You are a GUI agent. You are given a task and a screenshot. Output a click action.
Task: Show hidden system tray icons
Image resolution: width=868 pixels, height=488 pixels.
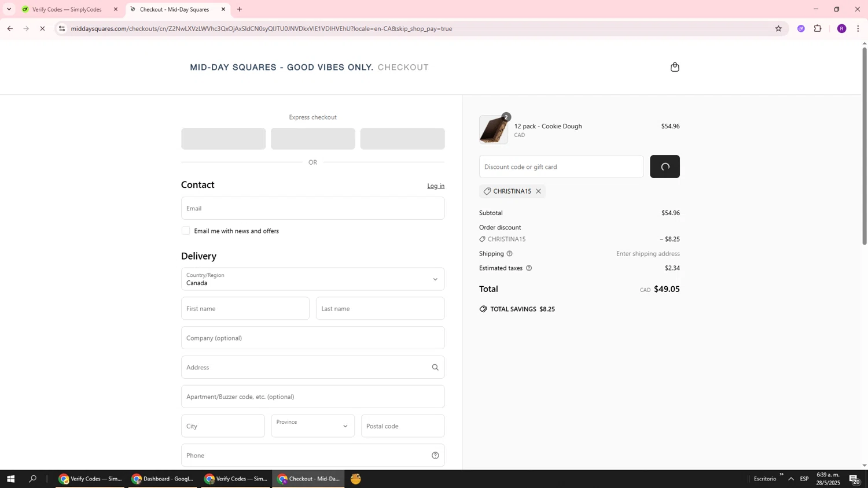tap(791, 479)
